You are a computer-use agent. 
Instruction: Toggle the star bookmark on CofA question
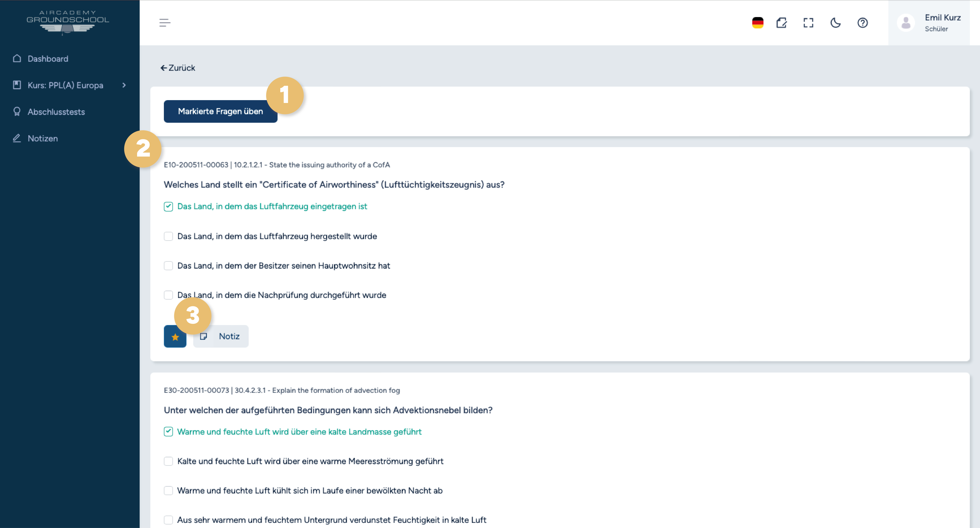(175, 337)
